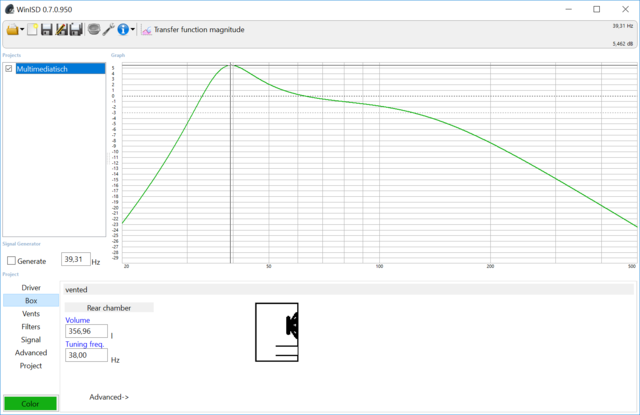Click the save all double-floppy icon
Viewport: 640px width, 415px height.
77,30
